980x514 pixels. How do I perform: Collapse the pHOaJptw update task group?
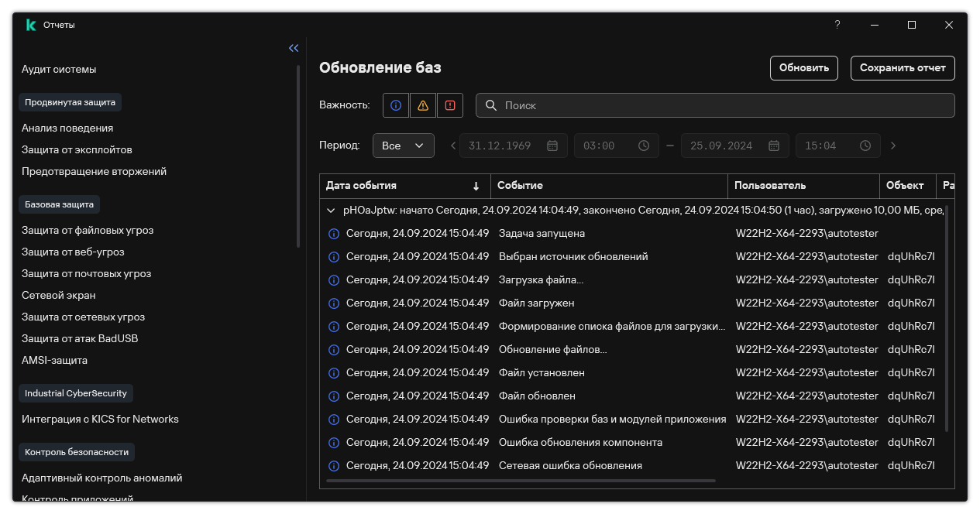331,210
